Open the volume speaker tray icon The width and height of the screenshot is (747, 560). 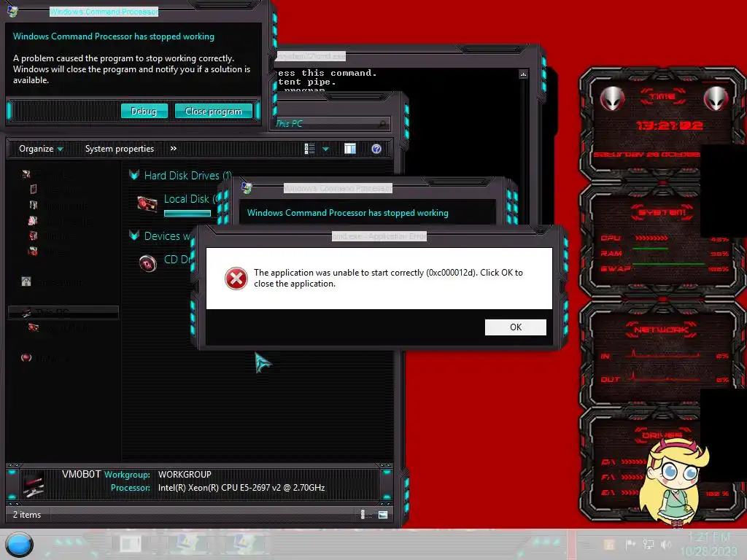point(666,544)
